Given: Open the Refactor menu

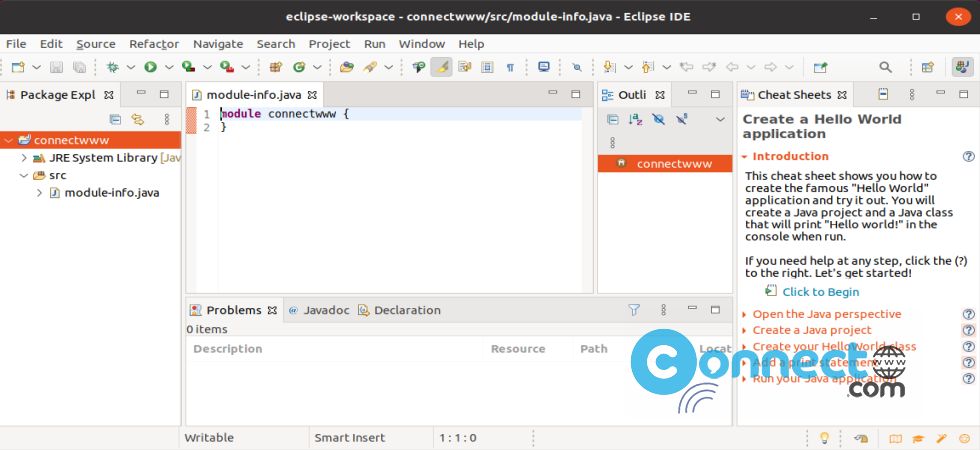Looking at the screenshot, I should click(x=154, y=44).
